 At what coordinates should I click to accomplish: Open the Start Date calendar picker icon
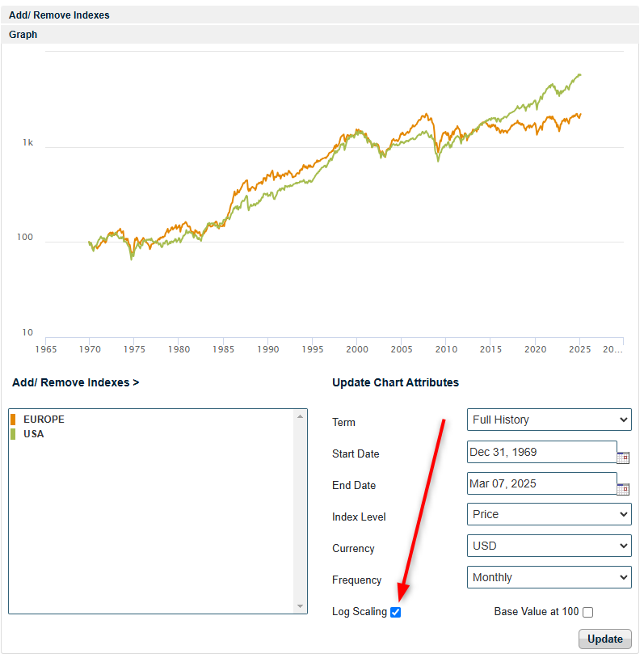623,458
